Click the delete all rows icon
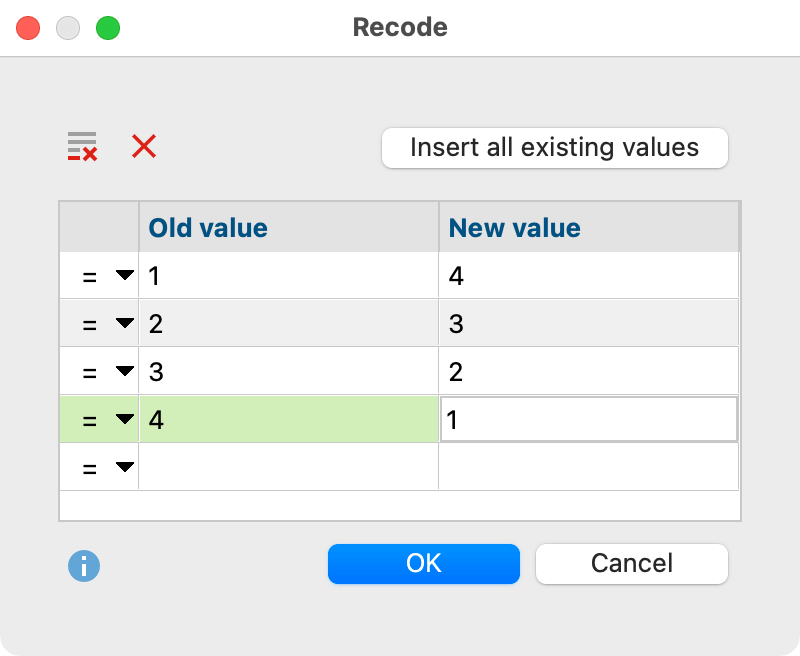Viewport: 800px width, 656px height. [82, 147]
